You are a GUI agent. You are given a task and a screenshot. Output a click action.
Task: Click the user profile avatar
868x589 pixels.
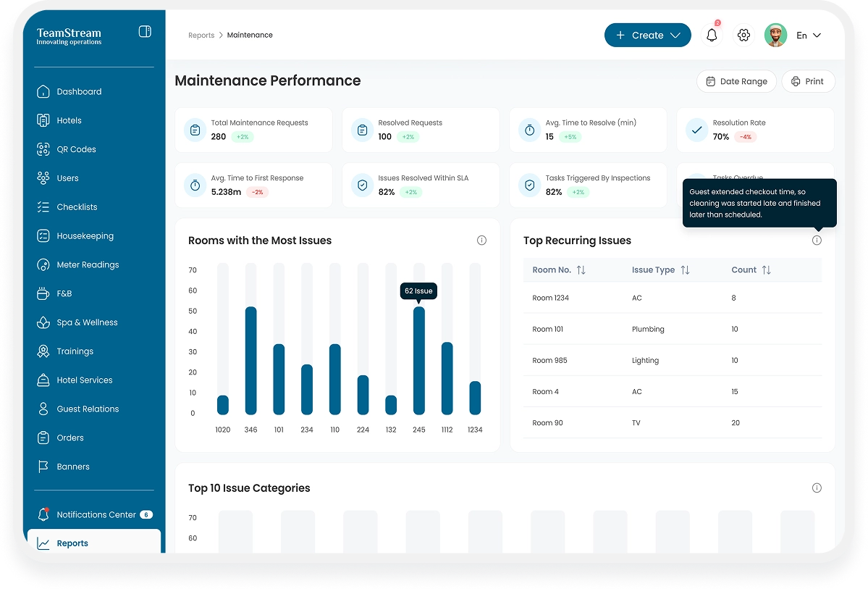(x=775, y=35)
